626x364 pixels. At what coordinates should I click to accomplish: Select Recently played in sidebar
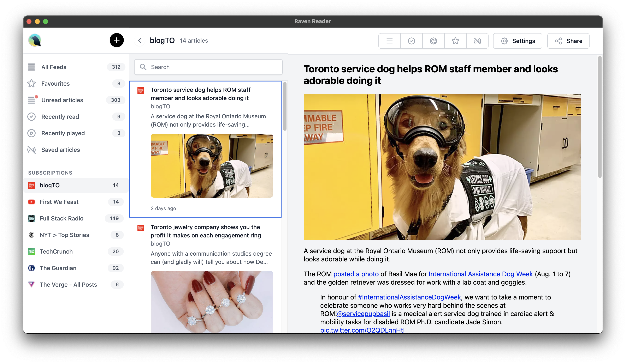[x=63, y=133]
